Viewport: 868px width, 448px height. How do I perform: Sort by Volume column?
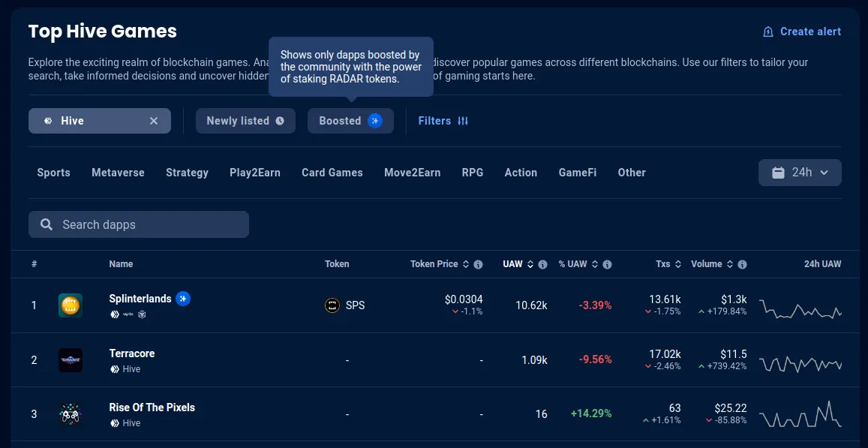pyautogui.click(x=712, y=264)
